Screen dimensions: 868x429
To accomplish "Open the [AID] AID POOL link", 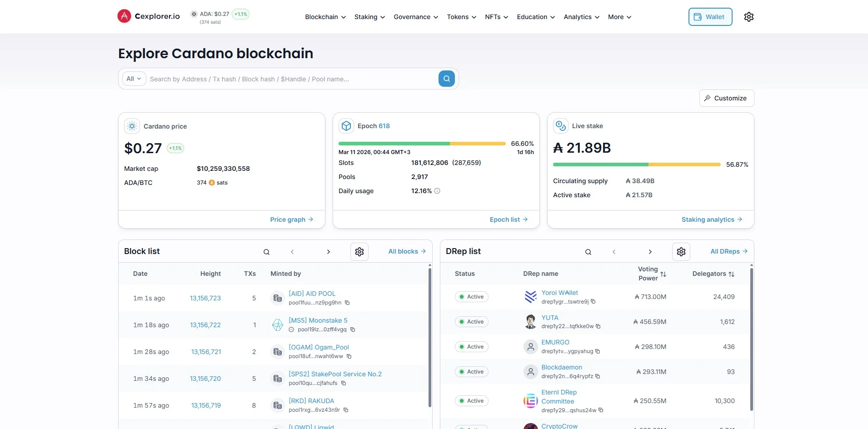I will [x=312, y=294].
